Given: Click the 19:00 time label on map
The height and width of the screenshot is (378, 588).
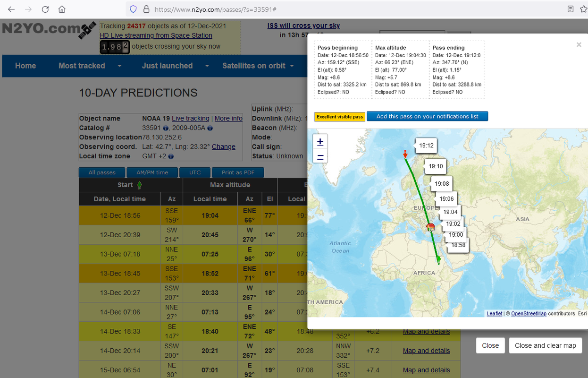Looking at the screenshot, I should (x=456, y=235).
